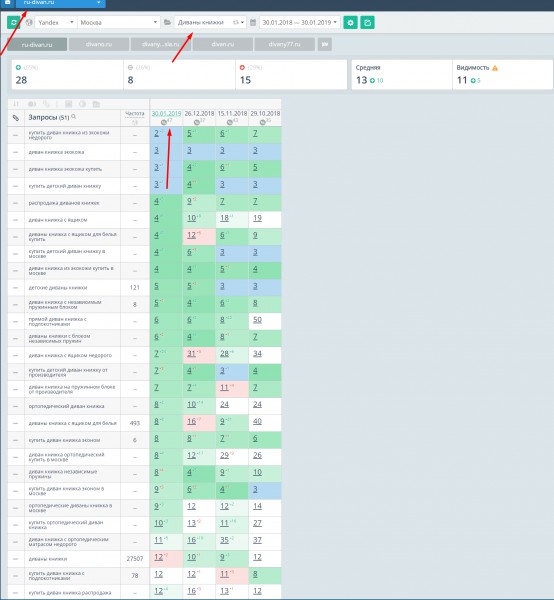Open position 40 in диваны книжка с ящиком для белья row
554x600 pixels.
(x=257, y=421)
